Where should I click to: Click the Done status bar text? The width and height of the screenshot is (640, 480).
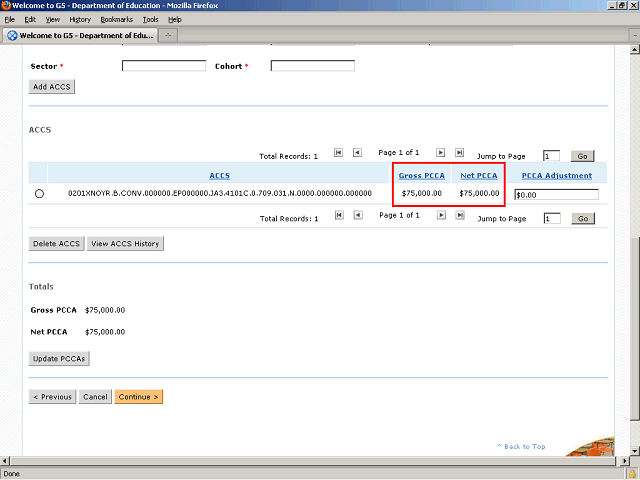(x=12, y=474)
